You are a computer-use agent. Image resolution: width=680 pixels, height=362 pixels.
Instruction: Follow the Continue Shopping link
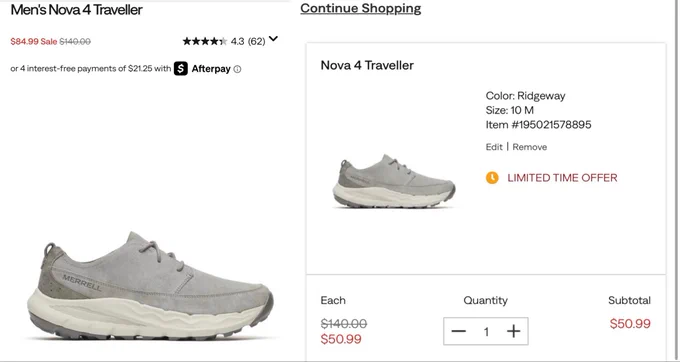coord(360,8)
